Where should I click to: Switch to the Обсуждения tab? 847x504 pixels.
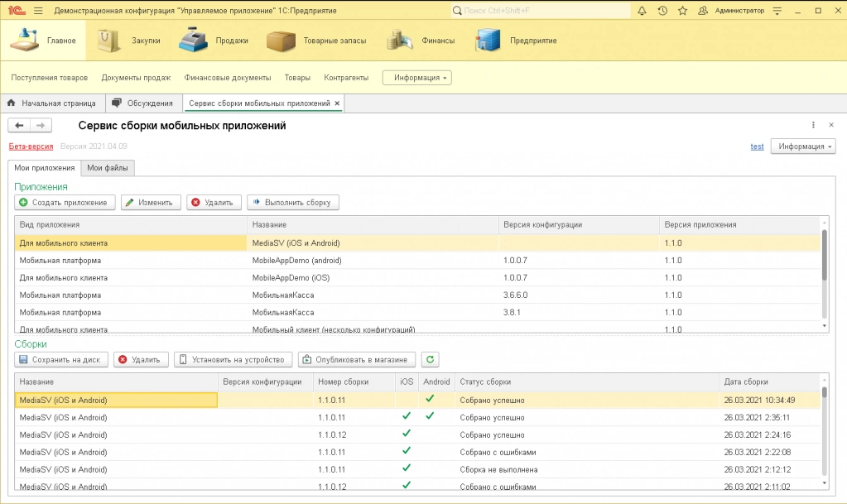point(142,103)
